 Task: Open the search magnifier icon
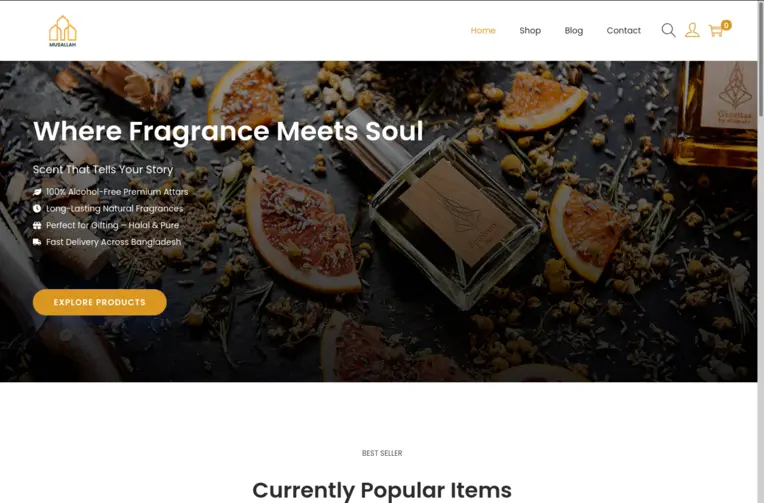tap(668, 30)
